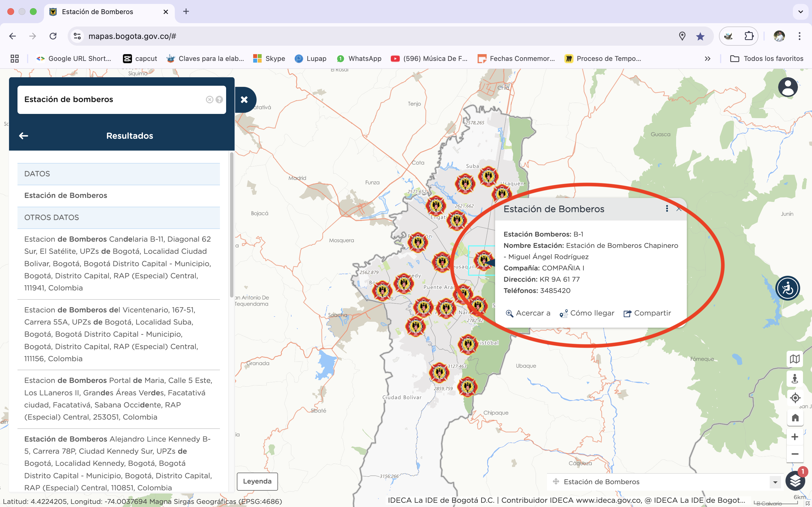This screenshot has width=812, height=507.
Task: Click the location permission pin icon
Action: (682, 36)
